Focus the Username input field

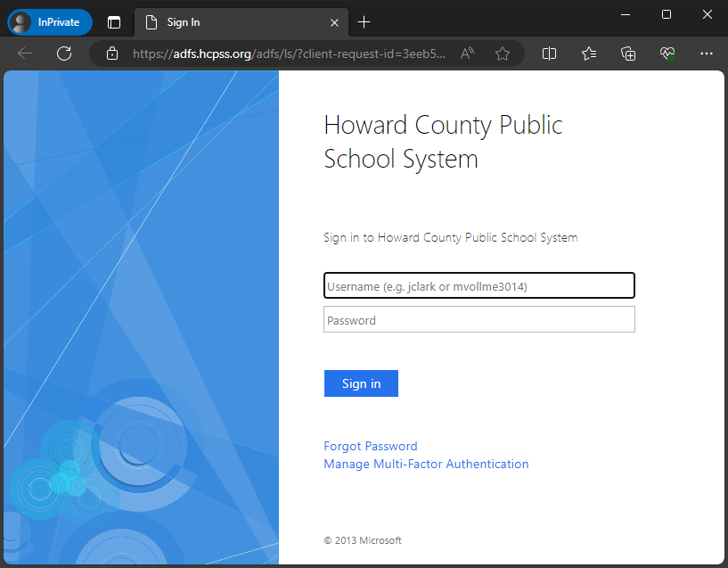[479, 285]
